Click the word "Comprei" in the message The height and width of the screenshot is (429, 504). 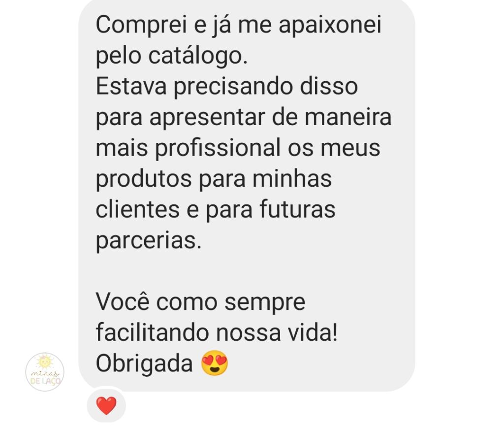pyautogui.click(x=141, y=25)
